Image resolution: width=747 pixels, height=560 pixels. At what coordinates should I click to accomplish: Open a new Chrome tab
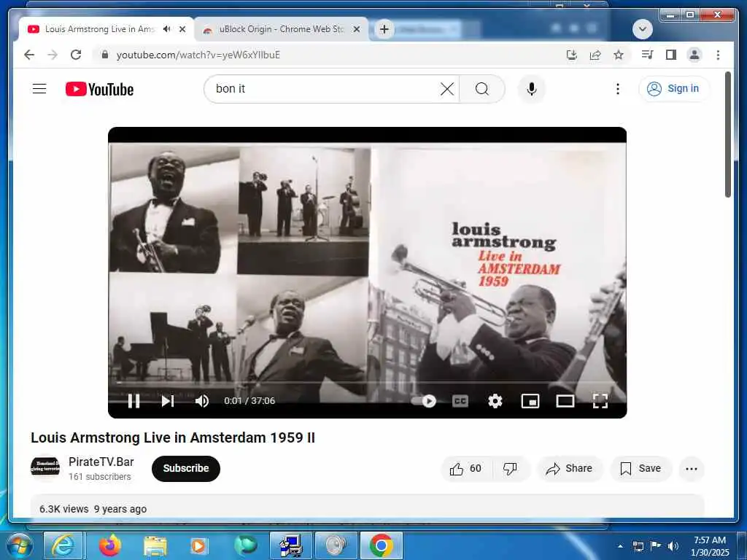(384, 29)
